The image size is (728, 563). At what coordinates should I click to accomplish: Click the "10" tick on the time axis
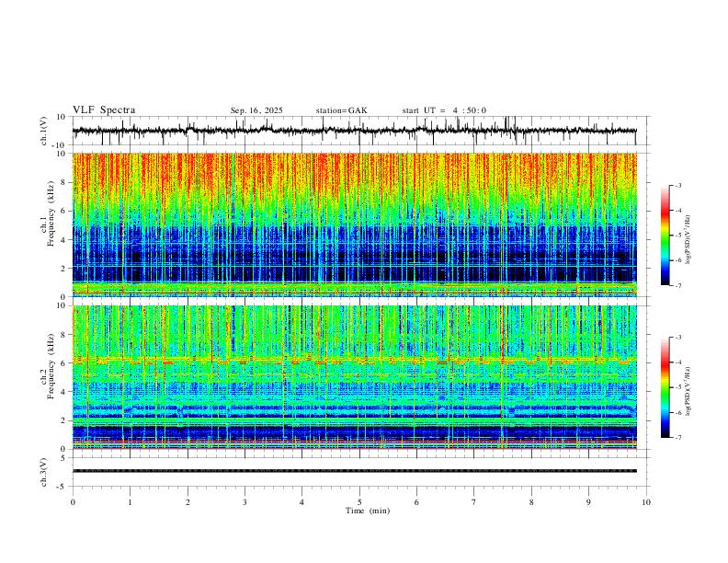tap(646, 502)
